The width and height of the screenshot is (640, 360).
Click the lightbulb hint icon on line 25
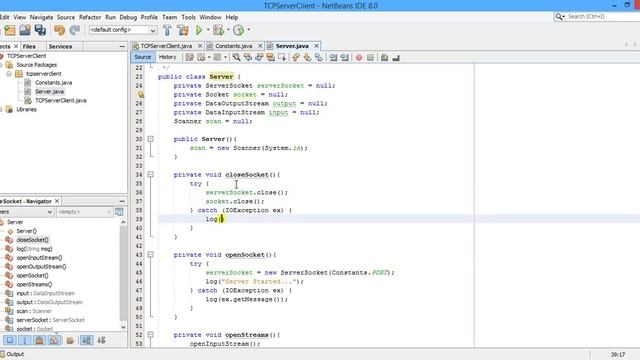pos(140,94)
